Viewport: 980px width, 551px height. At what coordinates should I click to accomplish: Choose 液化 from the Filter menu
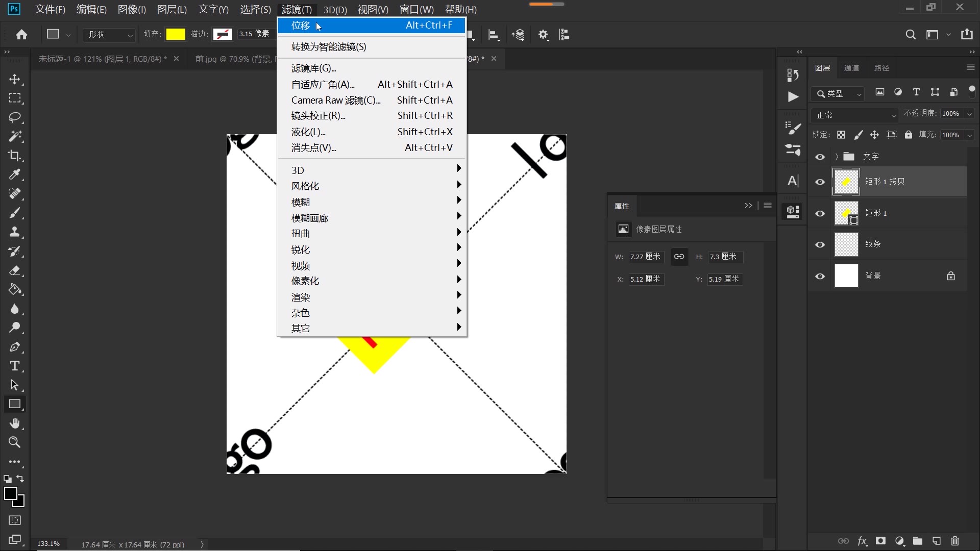click(x=307, y=132)
